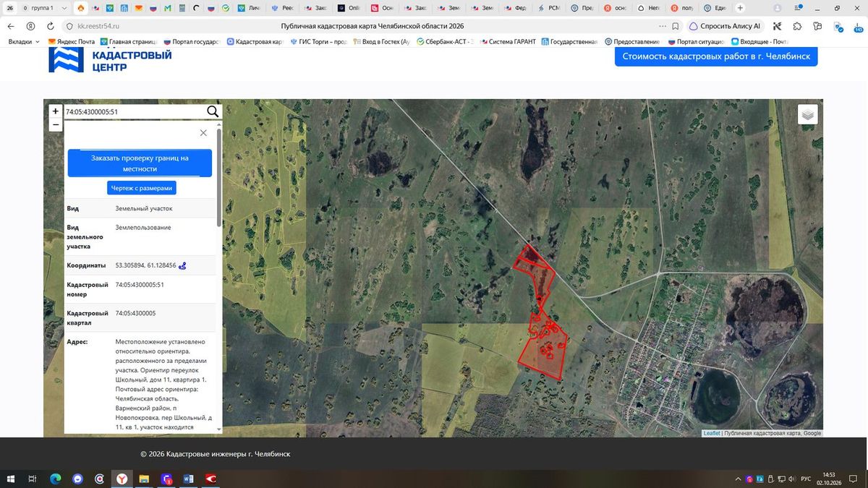Screen dimensions: 868x488
Task: Open the map layers switcher
Action: (808, 114)
